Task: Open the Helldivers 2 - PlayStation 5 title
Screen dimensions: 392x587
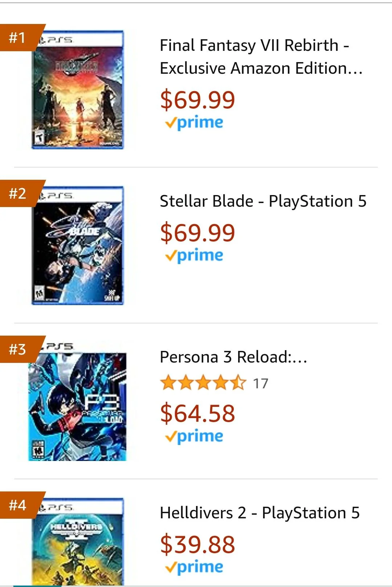Action: click(x=260, y=513)
